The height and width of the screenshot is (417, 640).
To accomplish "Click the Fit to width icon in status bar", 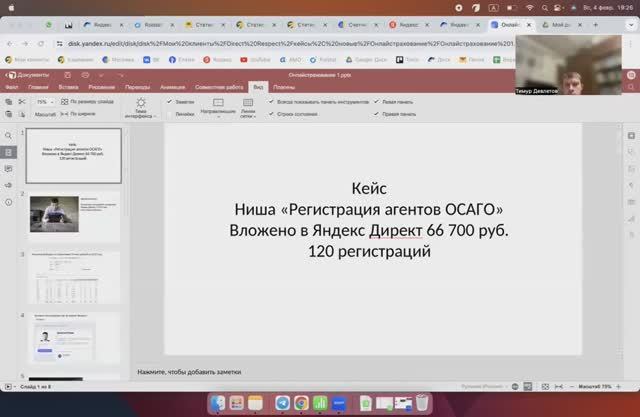I will [558, 386].
